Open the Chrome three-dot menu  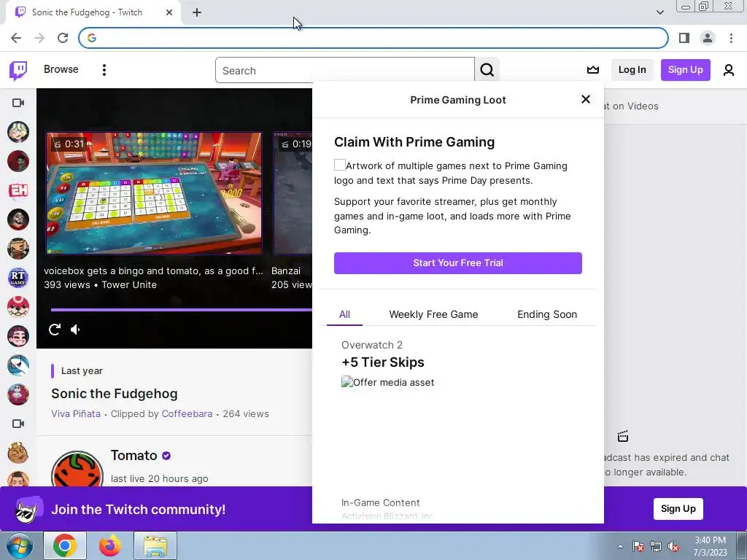pos(731,38)
